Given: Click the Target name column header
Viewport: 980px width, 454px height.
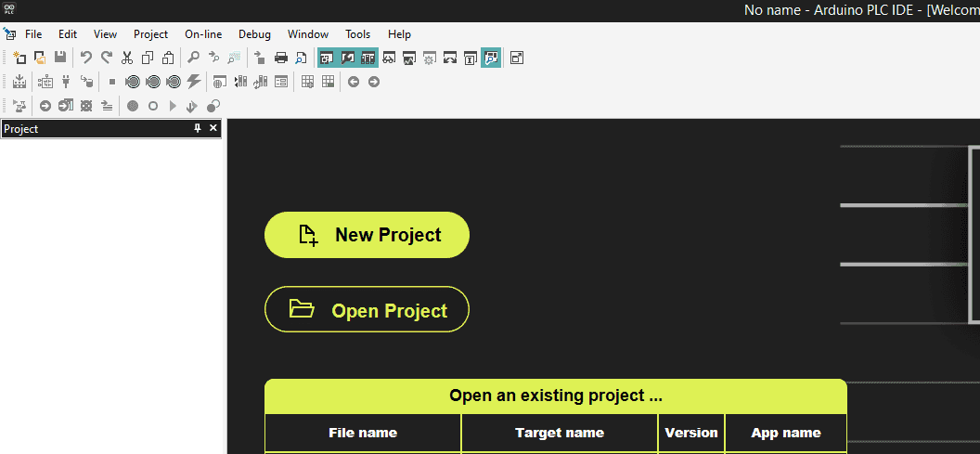Looking at the screenshot, I should [x=559, y=433].
